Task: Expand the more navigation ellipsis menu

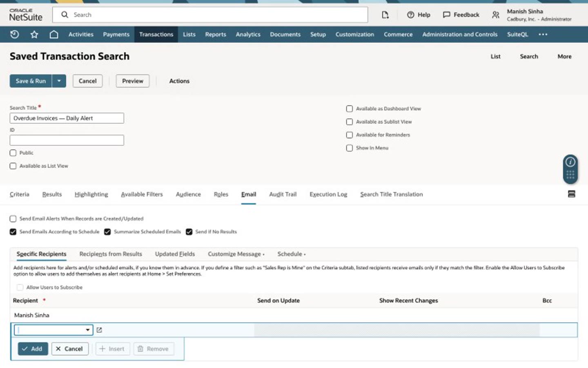Action: [x=543, y=34]
